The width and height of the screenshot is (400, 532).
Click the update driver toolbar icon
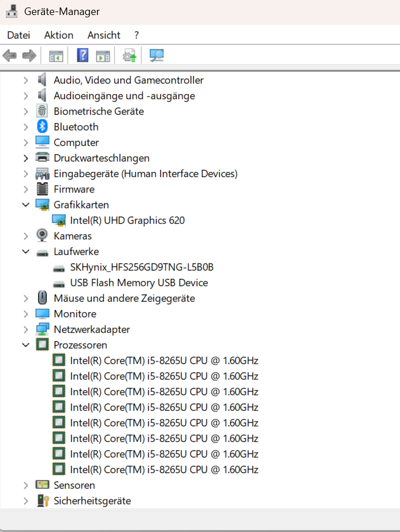click(x=130, y=55)
